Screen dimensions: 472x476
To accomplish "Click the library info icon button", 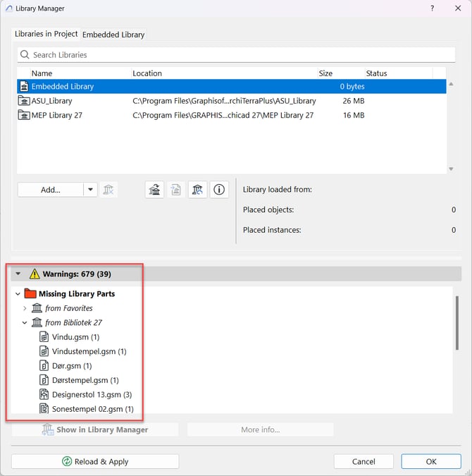I will click(x=219, y=189).
